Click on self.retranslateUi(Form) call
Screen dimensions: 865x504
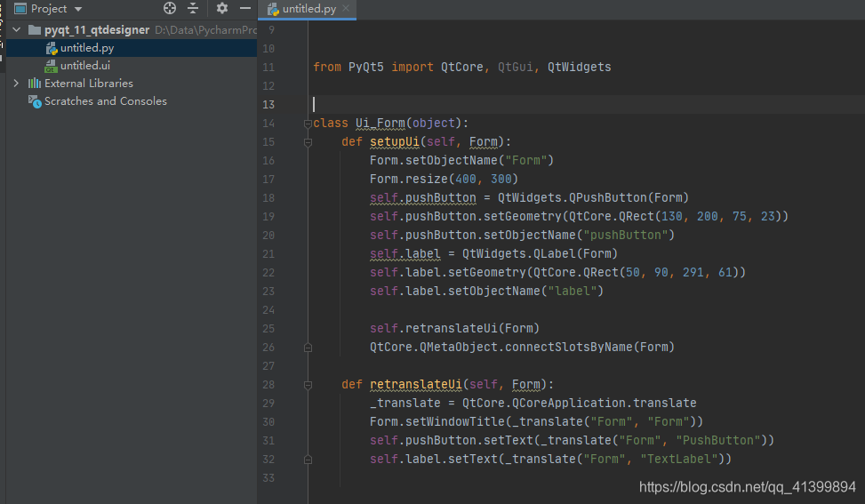coord(454,329)
